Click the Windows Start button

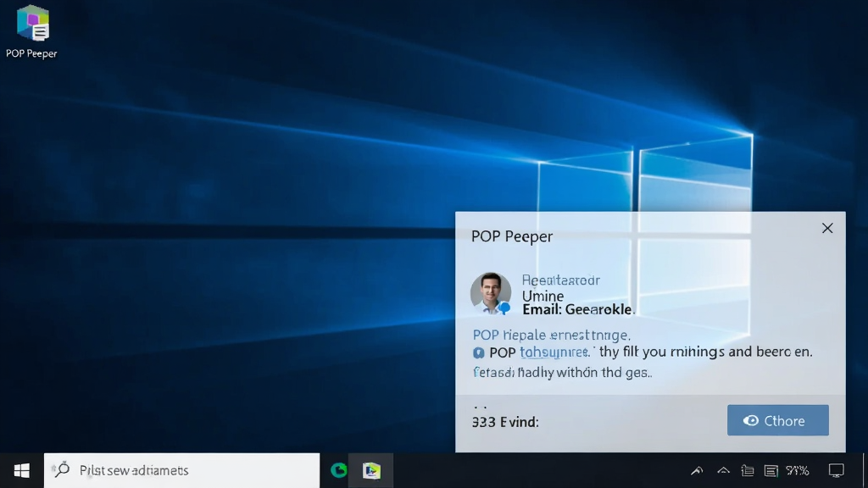(x=21, y=470)
